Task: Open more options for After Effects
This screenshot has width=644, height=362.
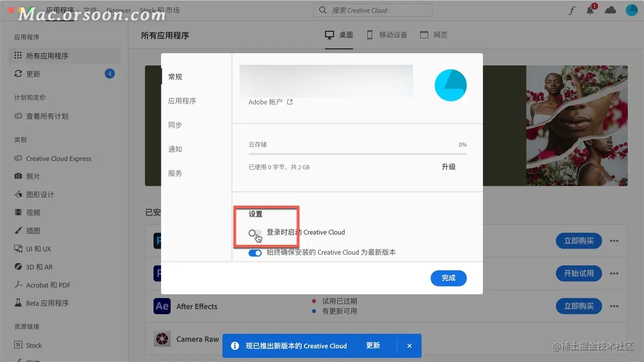Action: coord(614,306)
